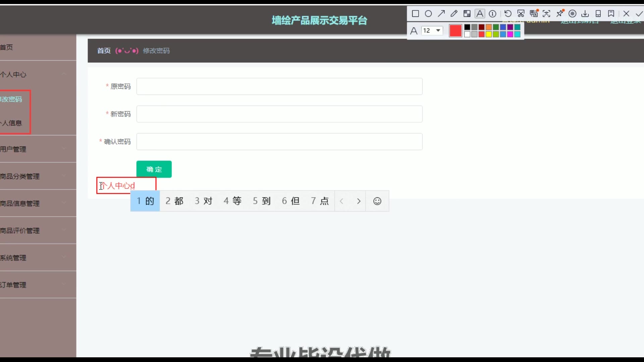Image resolution: width=644 pixels, height=362 pixels.
Task: Click the green 确定 button
Action: tap(154, 169)
